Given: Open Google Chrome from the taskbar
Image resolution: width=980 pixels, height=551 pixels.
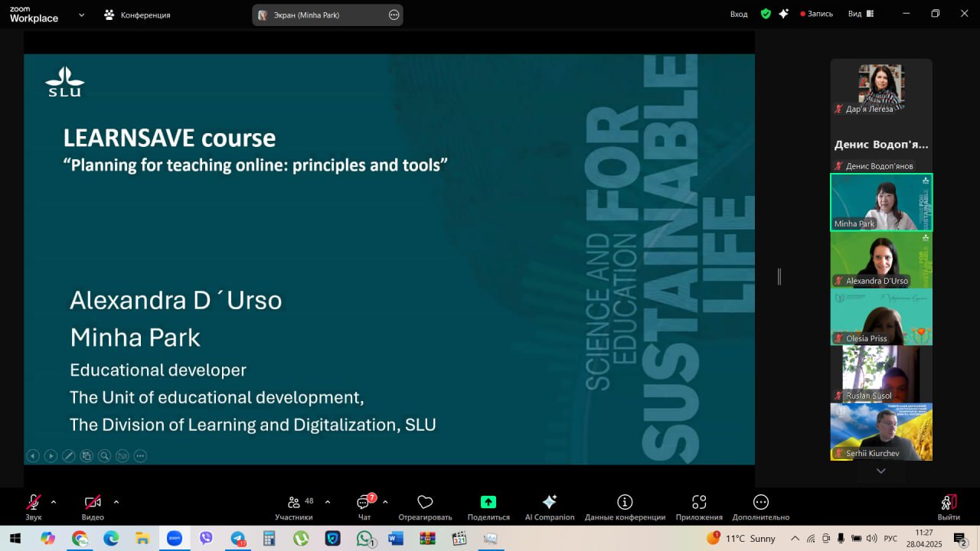Looking at the screenshot, I should 80,538.
